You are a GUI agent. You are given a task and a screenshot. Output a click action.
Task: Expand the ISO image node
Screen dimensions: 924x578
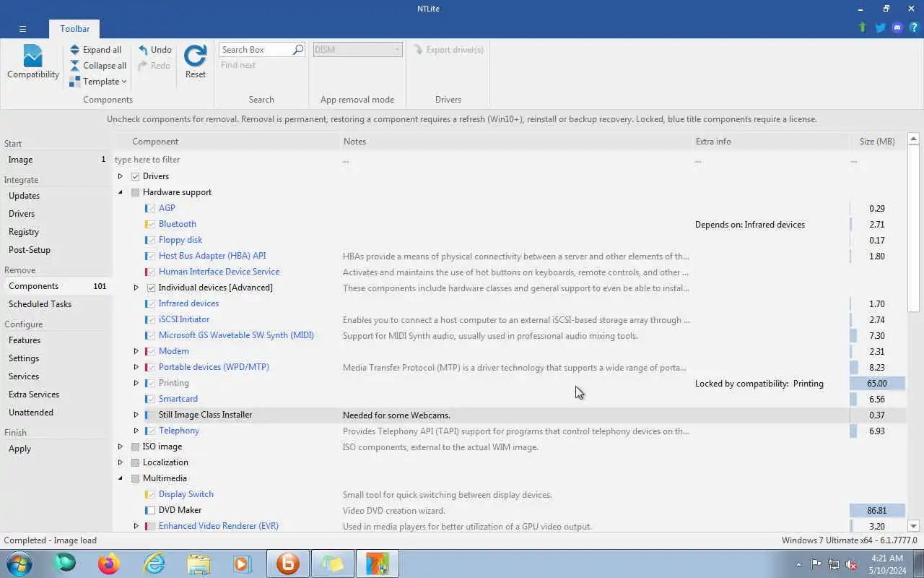(x=121, y=447)
